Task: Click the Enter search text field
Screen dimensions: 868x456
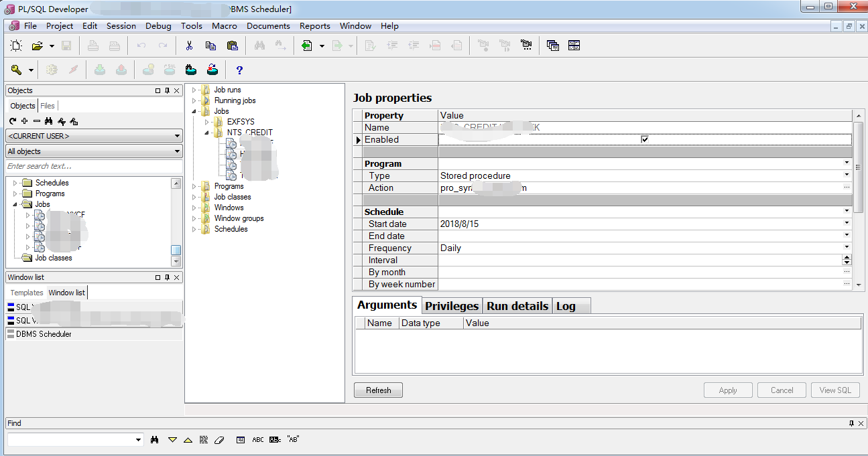Action: click(x=94, y=166)
